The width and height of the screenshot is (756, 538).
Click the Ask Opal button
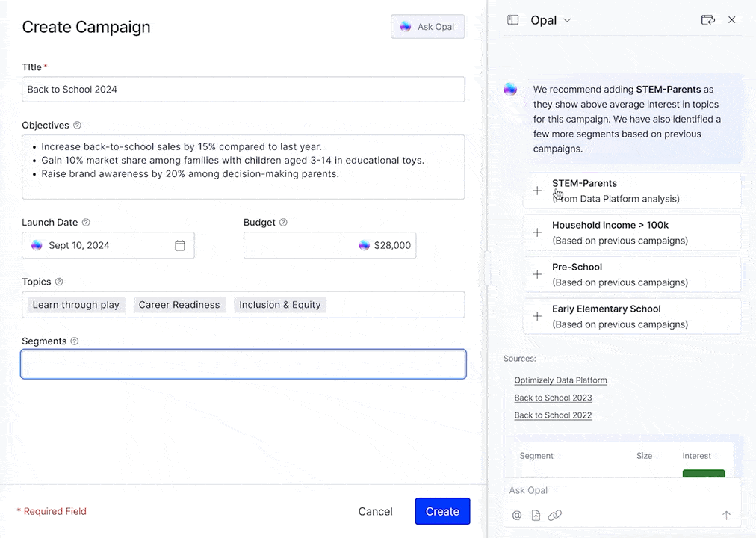pyautogui.click(x=427, y=27)
